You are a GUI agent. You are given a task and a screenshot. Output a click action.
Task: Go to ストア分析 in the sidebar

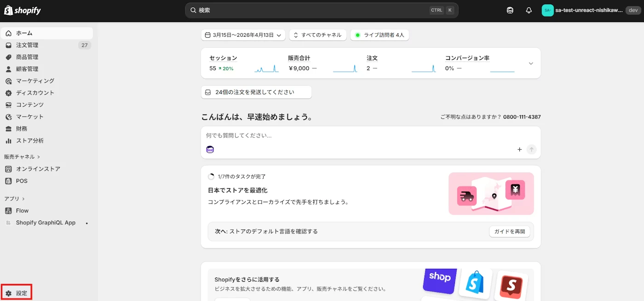(47, 141)
